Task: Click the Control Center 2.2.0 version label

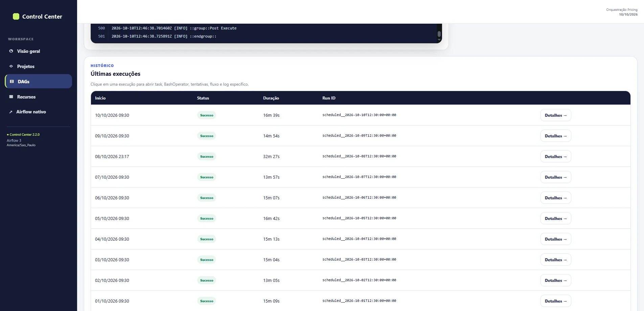Action: pos(23,135)
